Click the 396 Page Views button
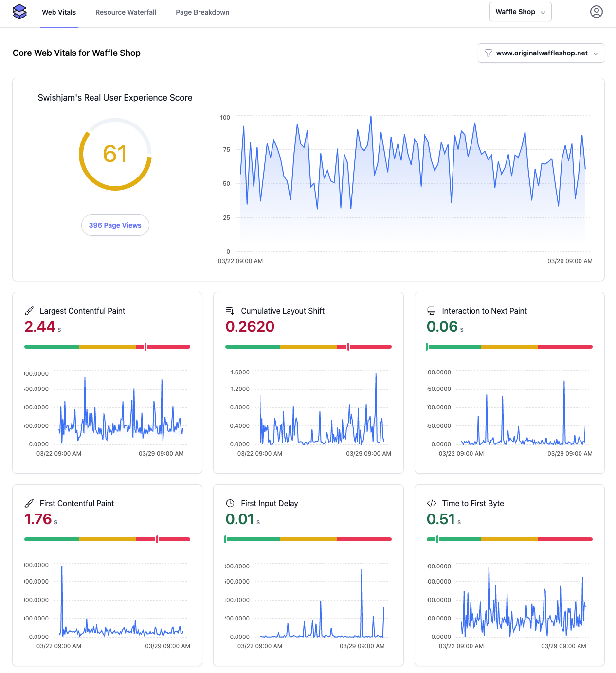This screenshot has width=616, height=673. (x=115, y=225)
